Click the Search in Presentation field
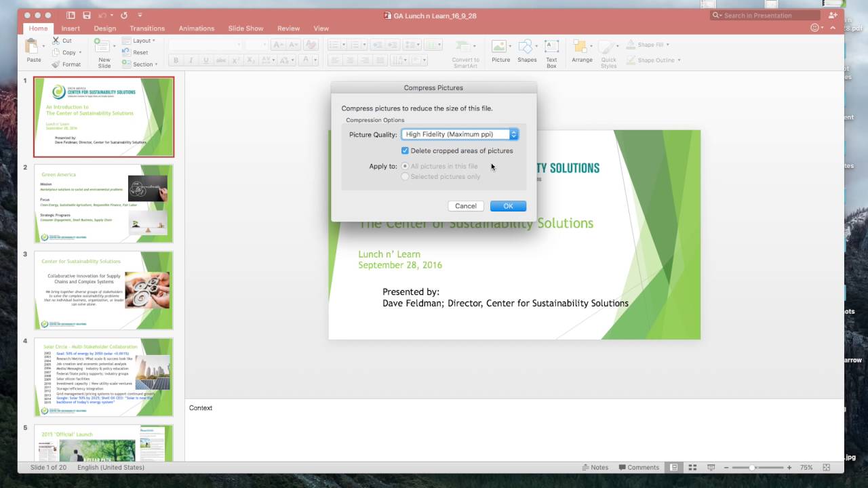Viewport: 868px width, 488px height. [765, 15]
